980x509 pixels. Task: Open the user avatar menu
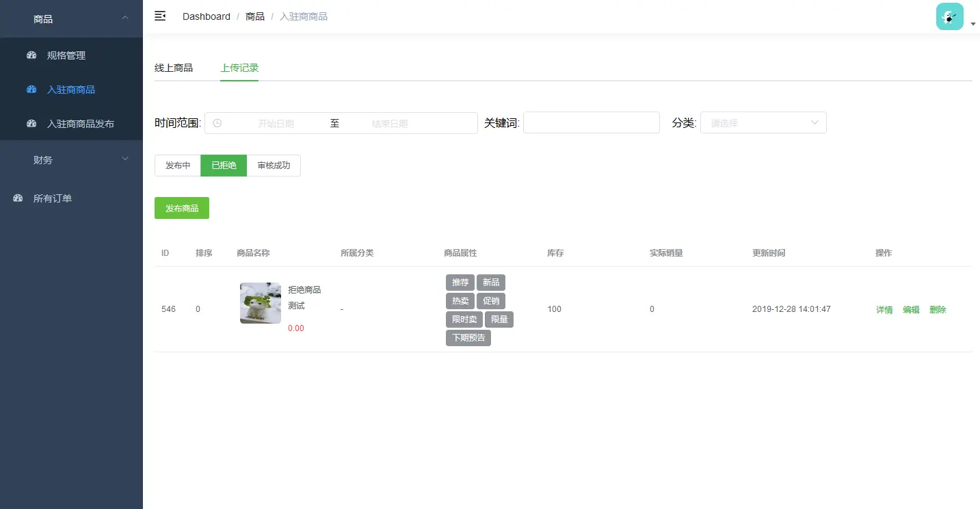[950, 16]
